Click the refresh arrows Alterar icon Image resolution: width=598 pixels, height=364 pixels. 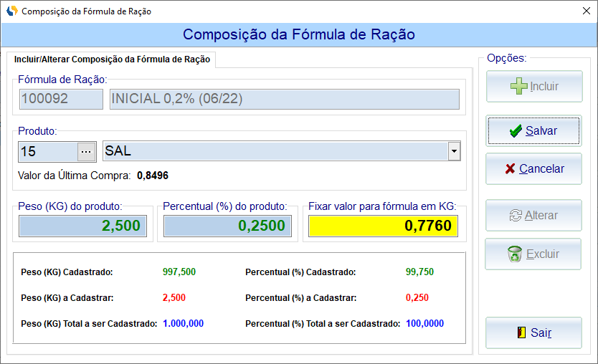click(x=515, y=215)
